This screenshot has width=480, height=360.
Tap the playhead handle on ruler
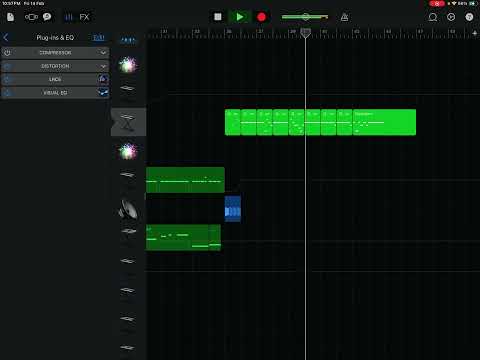(x=305, y=33)
